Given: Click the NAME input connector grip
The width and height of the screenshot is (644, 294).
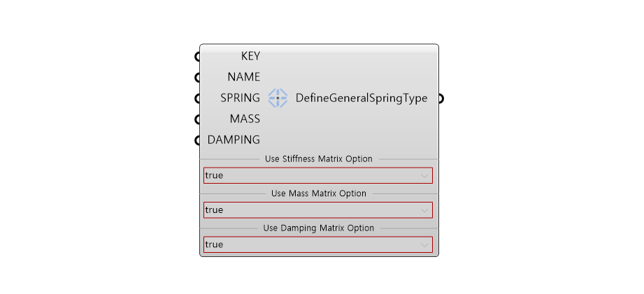Looking at the screenshot, I should [x=197, y=78].
